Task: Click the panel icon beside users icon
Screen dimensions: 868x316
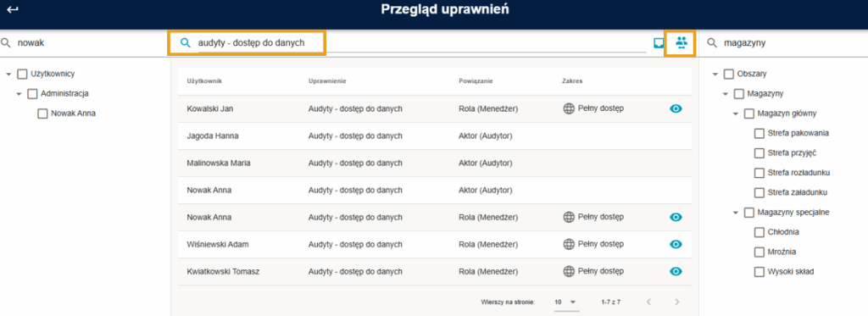Action: coord(659,42)
